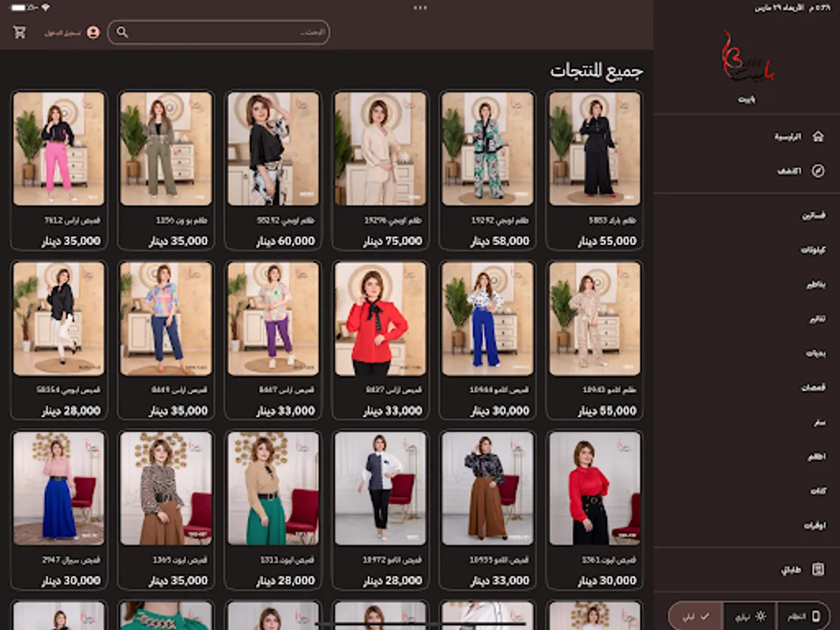Viewport: 840px width, 630px height.
Task: Open the category listed just below اطقم
Action: click(x=748, y=491)
